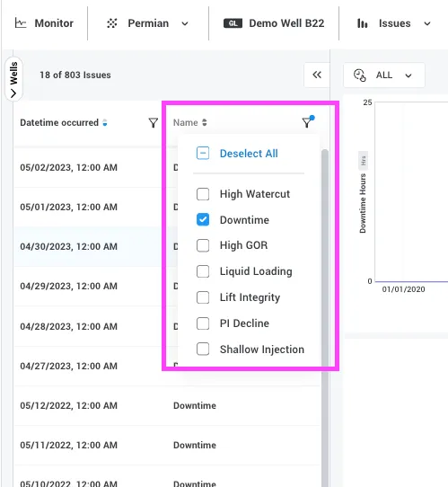This screenshot has width=448, height=487.
Task: Click the Liquid Loading filter label
Action: pyautogui.click(x=256, y=271)
